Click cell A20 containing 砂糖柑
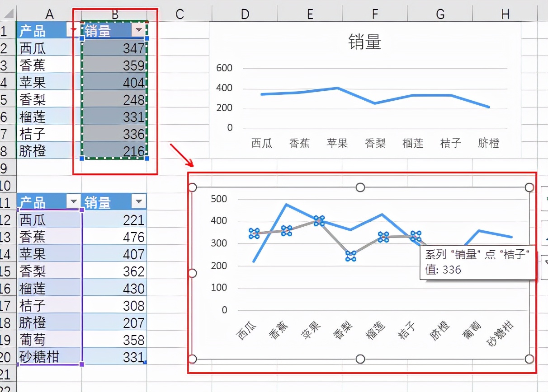 coord(49,356)
